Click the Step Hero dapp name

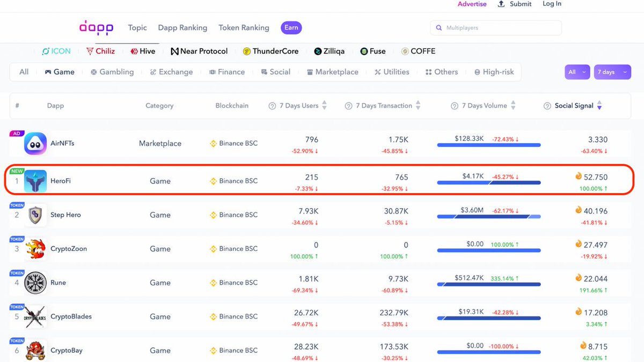(x=65, y=215)
